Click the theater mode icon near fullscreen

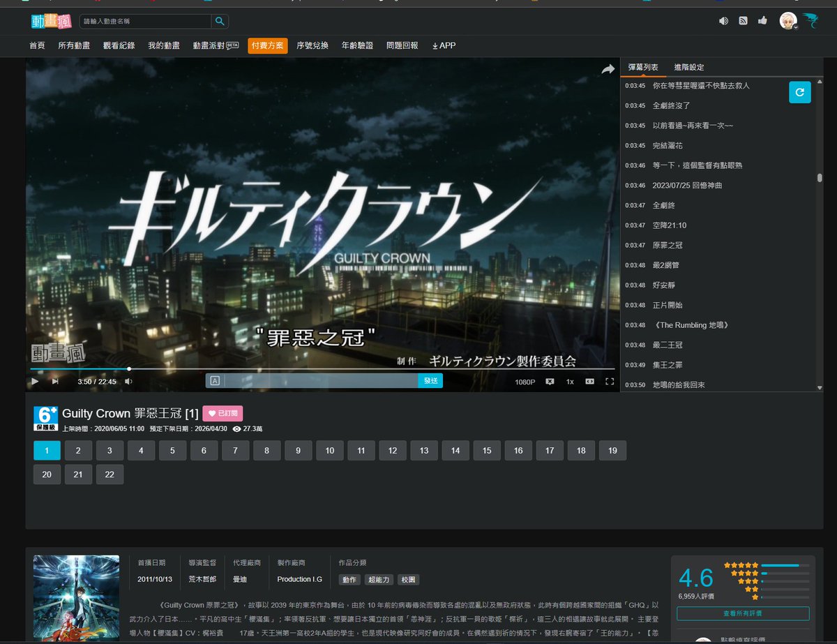(x=589, y=382)
